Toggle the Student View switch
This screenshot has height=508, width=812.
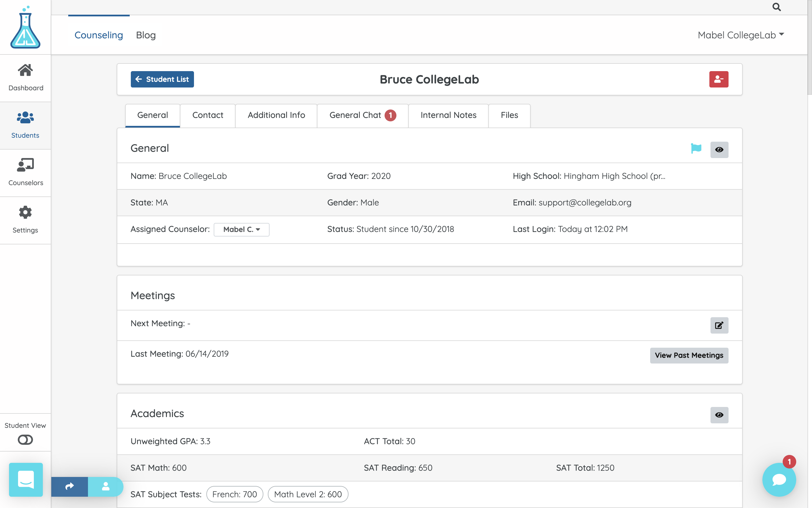click(x=25, y=439)
